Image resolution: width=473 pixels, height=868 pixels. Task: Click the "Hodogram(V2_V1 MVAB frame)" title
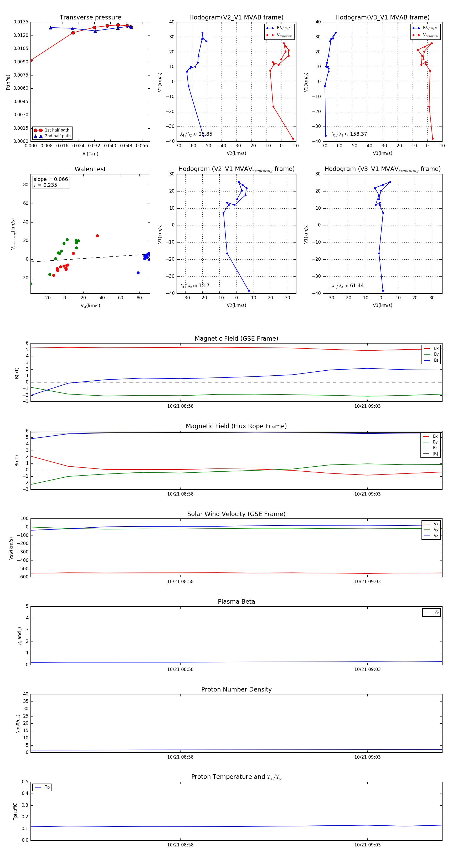tap(236, 18)
